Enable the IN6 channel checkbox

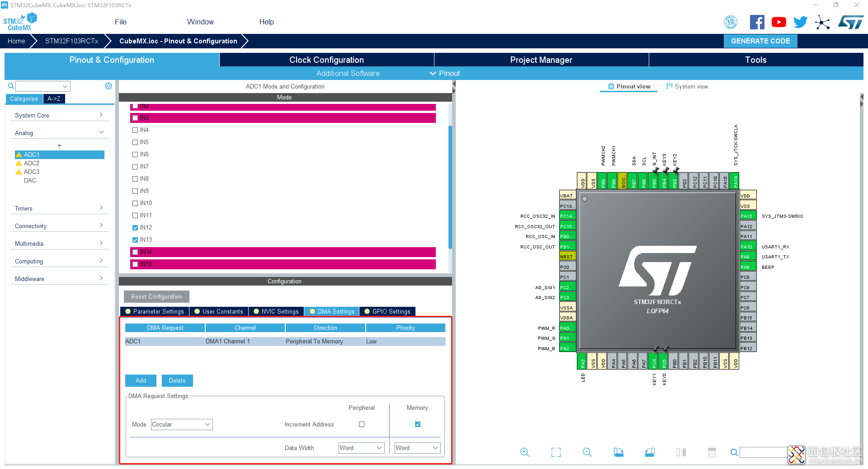135,155
